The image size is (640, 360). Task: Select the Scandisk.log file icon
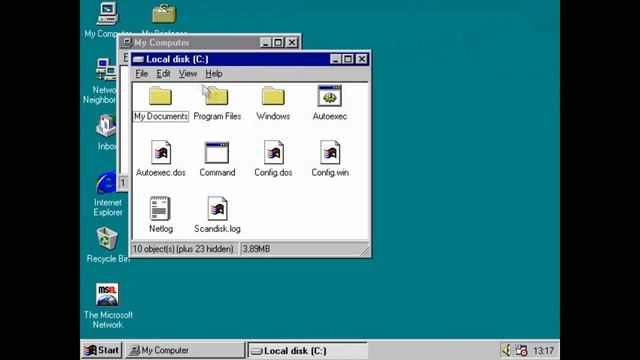[x=217, y=209]
